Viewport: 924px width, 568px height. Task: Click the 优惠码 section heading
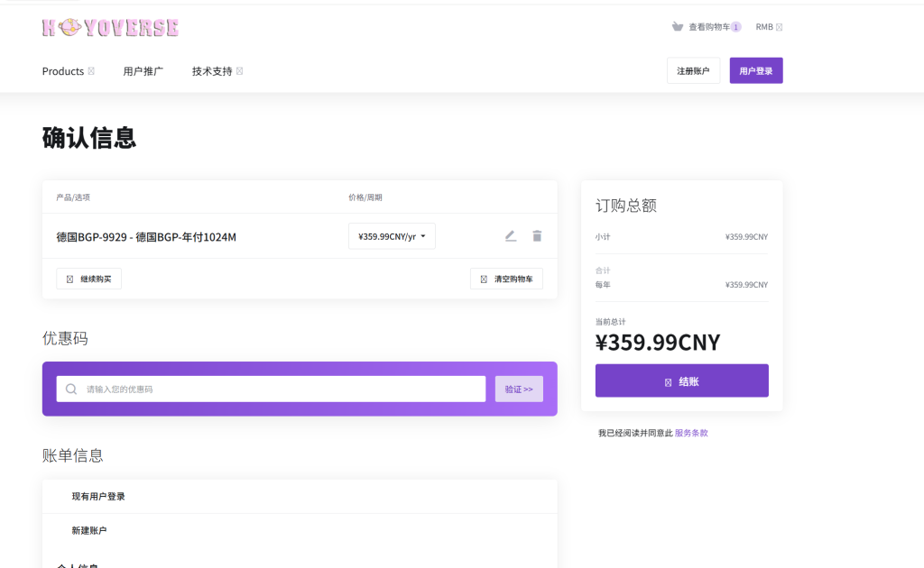[x=65, y=338]
